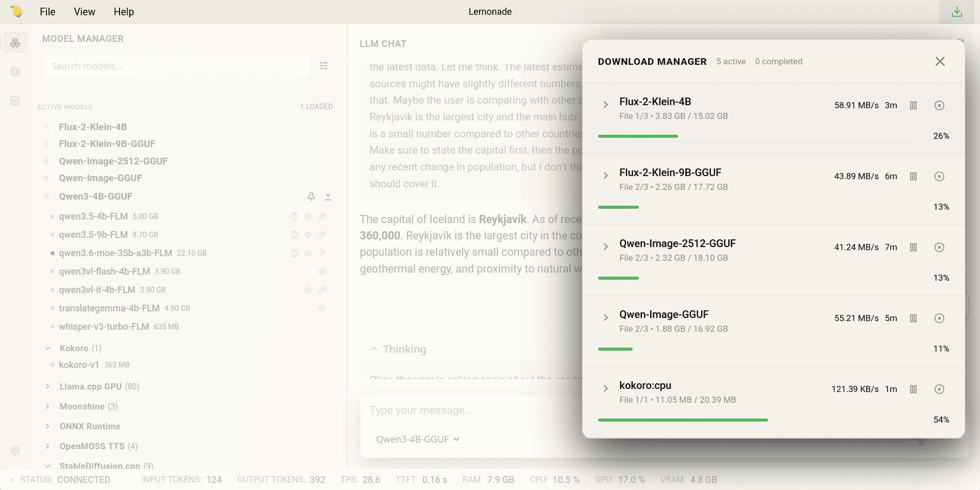Pause the Qwen-Image-GGUF download
The height and width of the screenshot is (490, 980).
pos(914,318)
